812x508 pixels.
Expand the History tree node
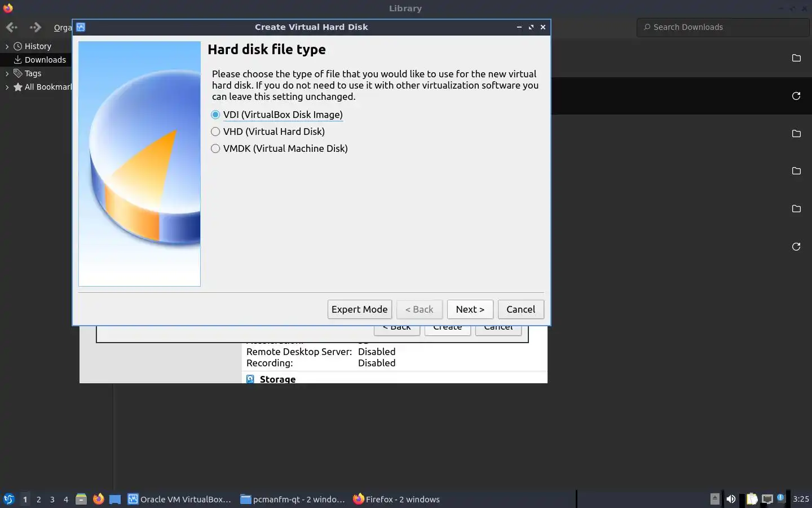tap(7, 46)
